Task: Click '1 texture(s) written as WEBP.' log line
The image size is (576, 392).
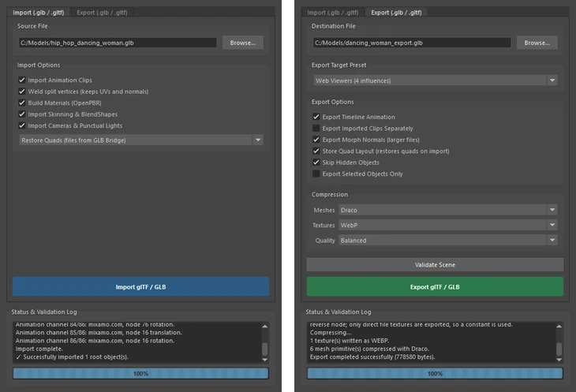Action: (x=350, y=341)
